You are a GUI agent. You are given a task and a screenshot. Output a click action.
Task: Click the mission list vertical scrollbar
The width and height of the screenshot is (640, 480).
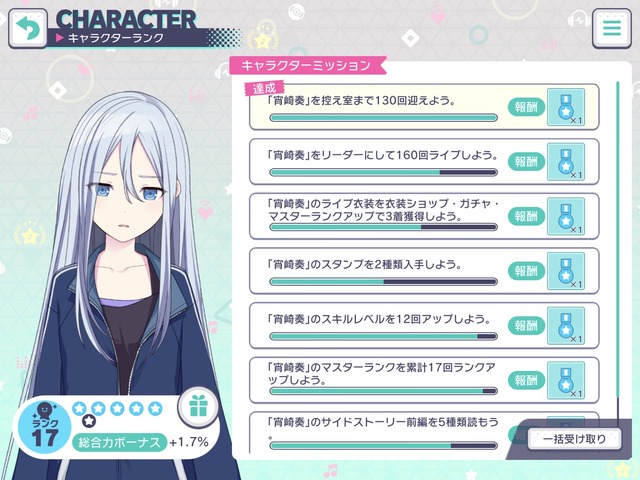[x=618, y=253]
